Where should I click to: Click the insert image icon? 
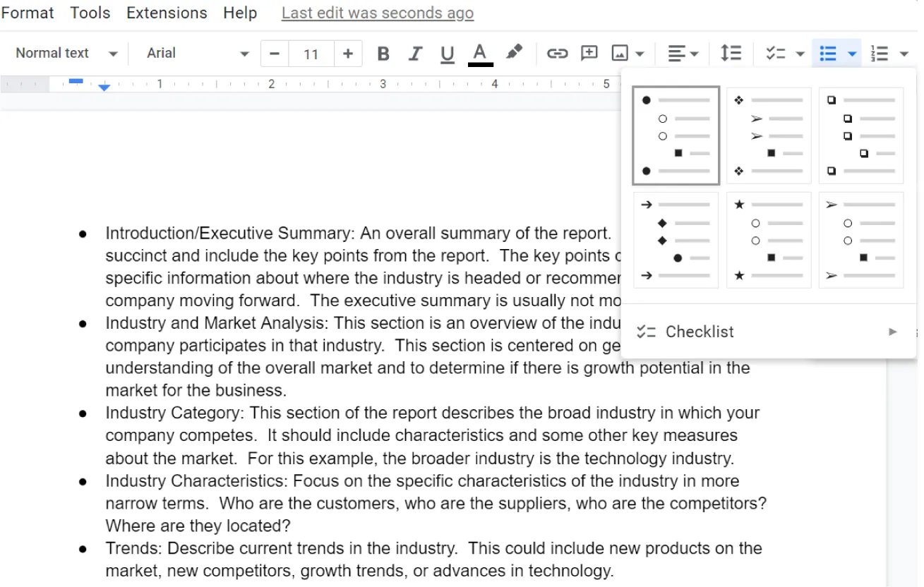pyautogui.click(x=620, y=54)
